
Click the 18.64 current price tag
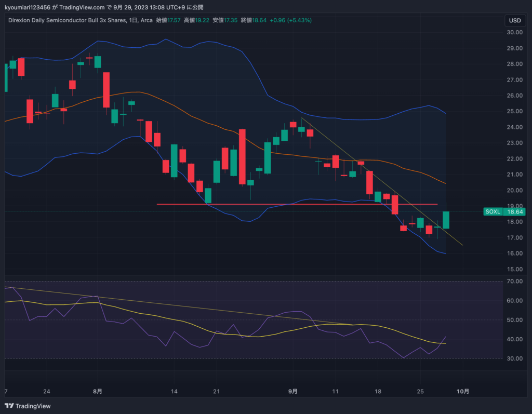click(514, 212)
